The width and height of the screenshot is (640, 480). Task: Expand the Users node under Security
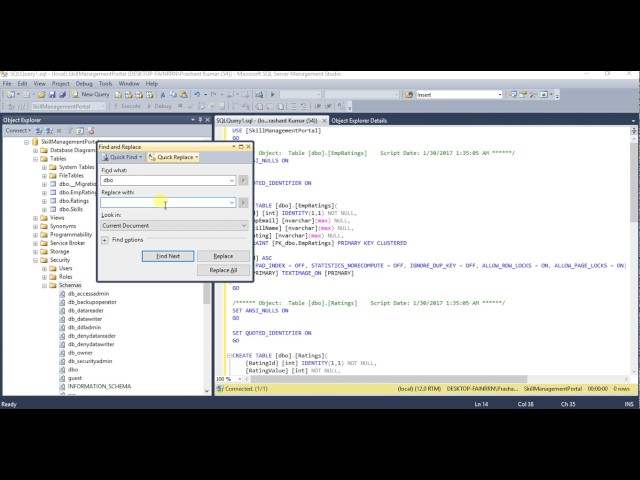coord(44,269)
